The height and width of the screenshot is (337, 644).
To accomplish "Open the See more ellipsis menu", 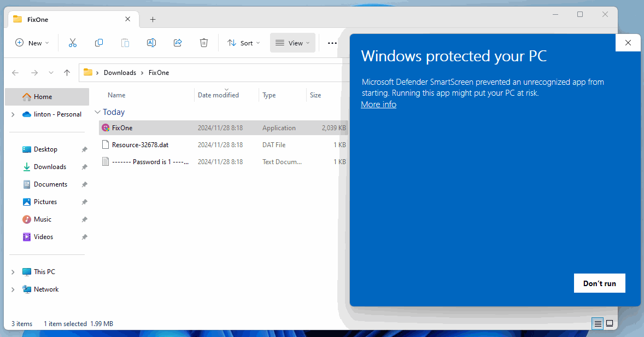I will pyautogui.click(x=332, y=43).
